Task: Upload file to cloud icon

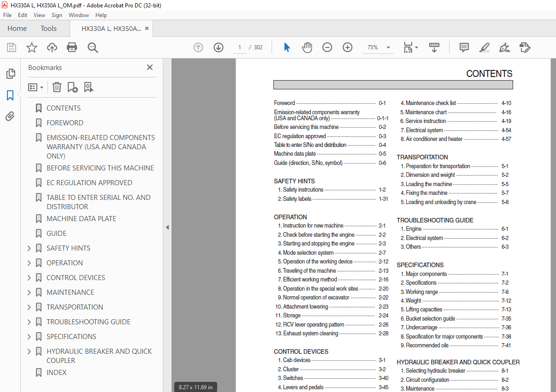Action: point(52,47)
